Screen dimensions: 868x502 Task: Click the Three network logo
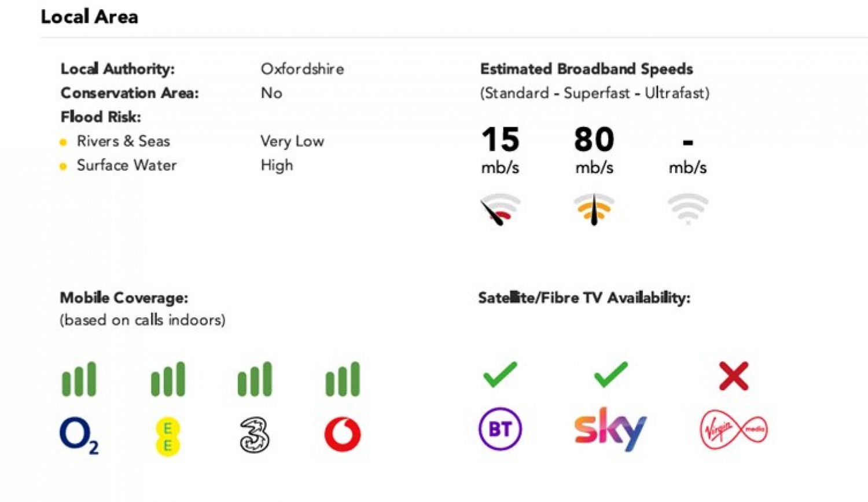click(x=255, y=435)
